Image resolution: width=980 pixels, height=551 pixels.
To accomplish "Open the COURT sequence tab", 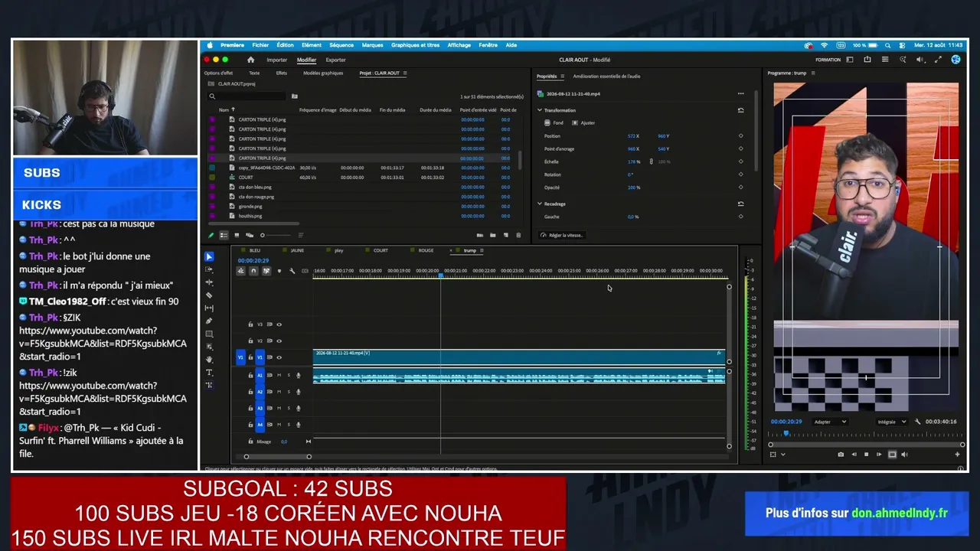I will tap(381, 250).
